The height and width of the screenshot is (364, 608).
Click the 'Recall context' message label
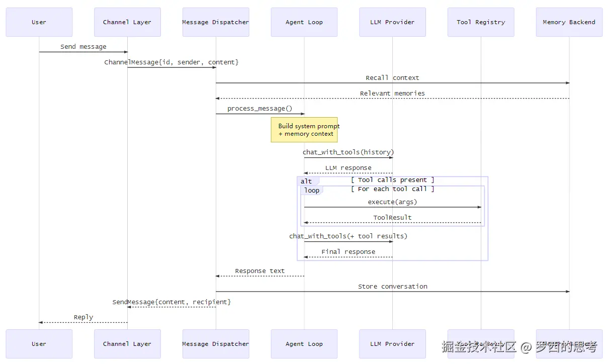point(393,78)
